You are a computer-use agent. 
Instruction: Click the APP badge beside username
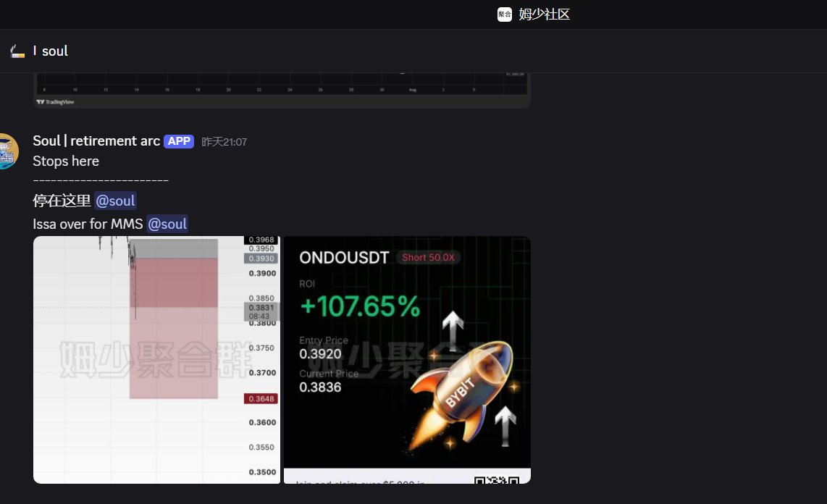tap(179, 141)
